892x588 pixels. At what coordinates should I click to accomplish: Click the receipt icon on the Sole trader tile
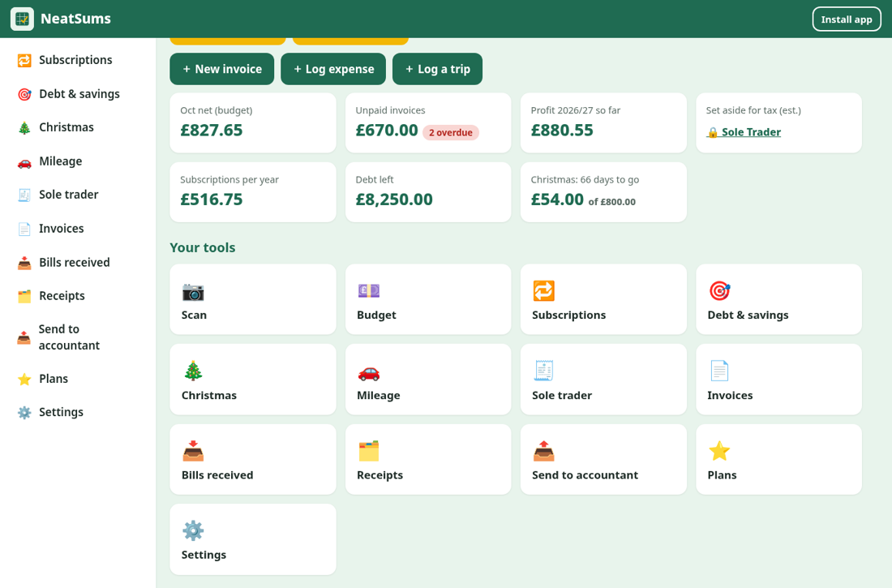544,371
